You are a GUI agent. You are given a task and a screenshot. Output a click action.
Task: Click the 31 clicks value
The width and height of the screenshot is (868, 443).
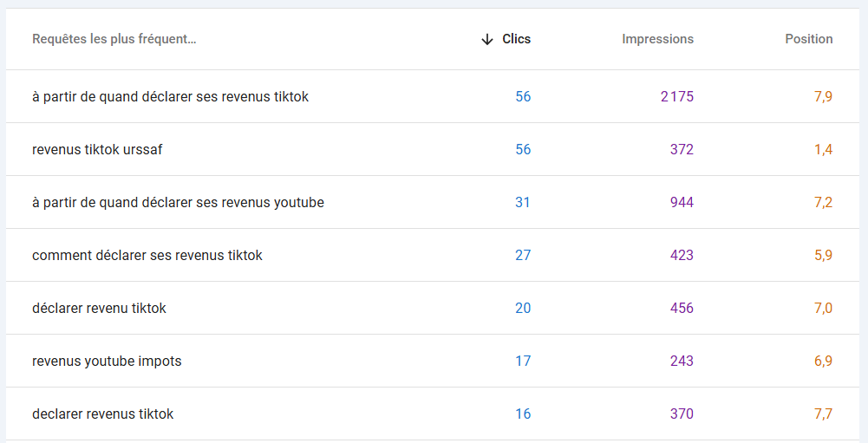(x=523, y=203)
